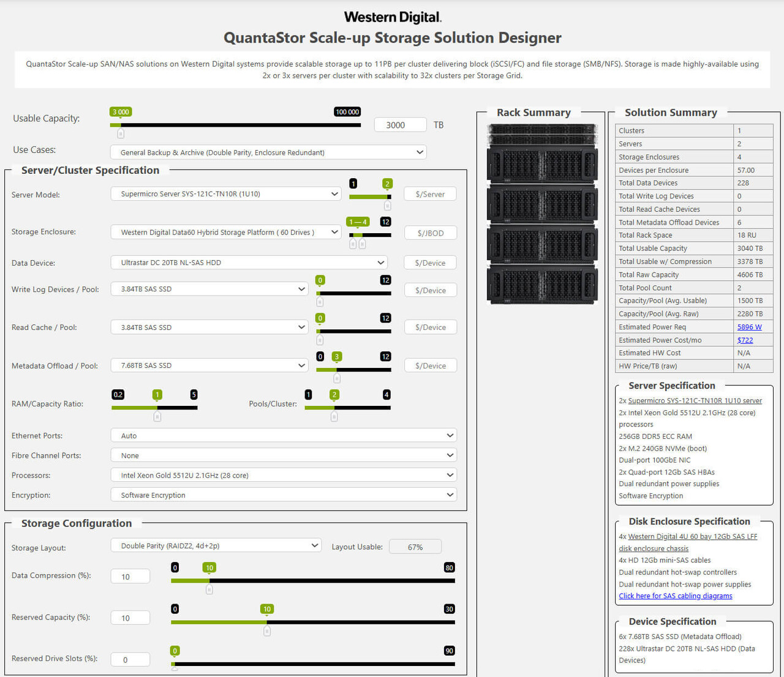Open the Ethernet Ports dropdown
Screen dimensions: 784x677
(x=284, y=436)
